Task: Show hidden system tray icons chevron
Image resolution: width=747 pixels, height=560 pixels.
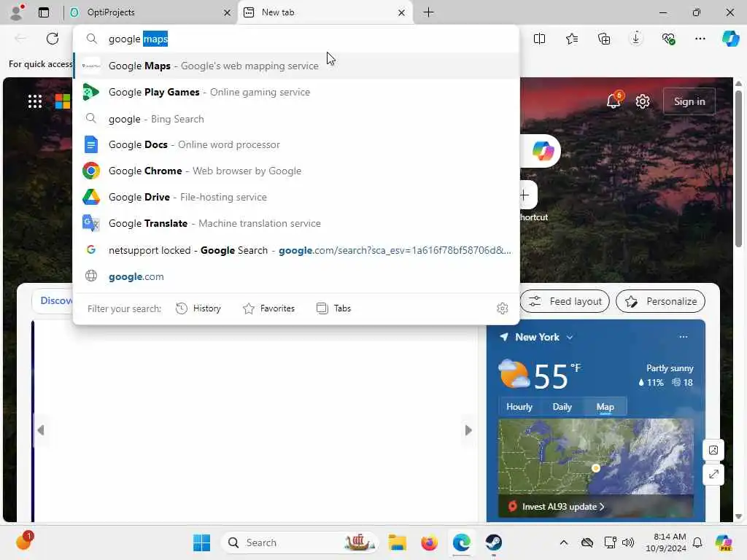Action: 564,542
